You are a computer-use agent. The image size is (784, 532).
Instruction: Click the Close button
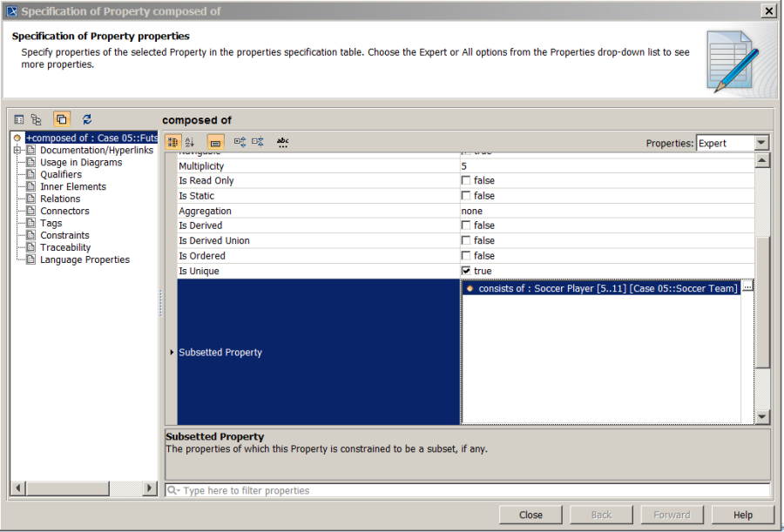(x=531, y=515)
